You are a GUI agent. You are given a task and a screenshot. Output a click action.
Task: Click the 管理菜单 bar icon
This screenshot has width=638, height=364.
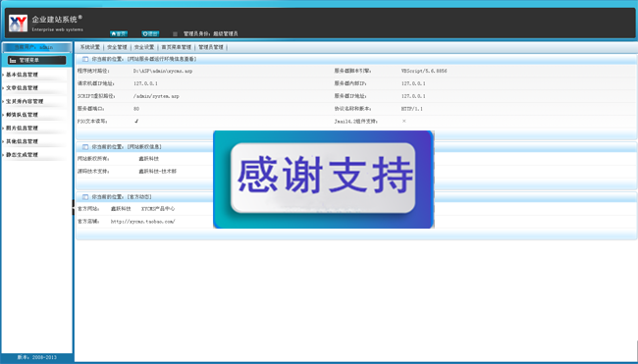click(13, 60)
